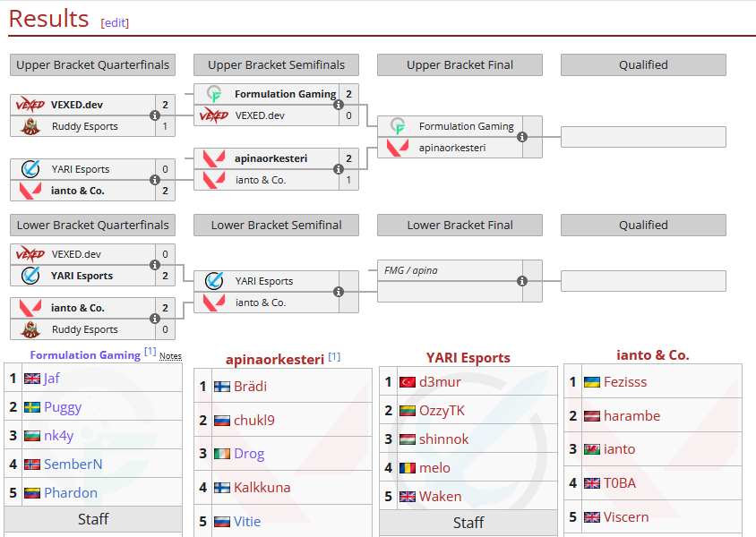Click the Staff header under Formulation Gaming
This screenshot has width=756, height=537.
[93, 519]
